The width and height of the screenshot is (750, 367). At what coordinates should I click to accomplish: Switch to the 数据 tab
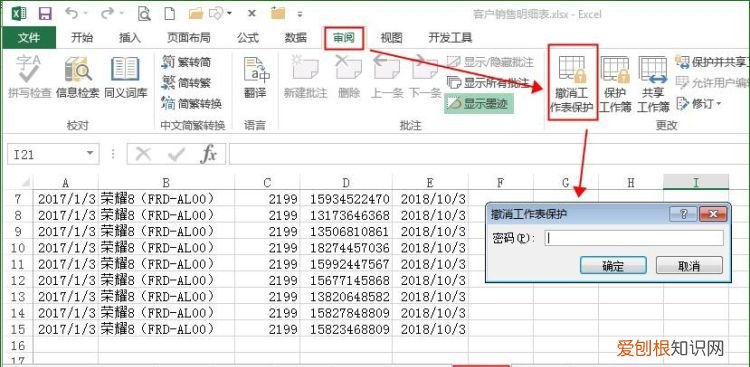pyautogui.click(x=296, y=37)
